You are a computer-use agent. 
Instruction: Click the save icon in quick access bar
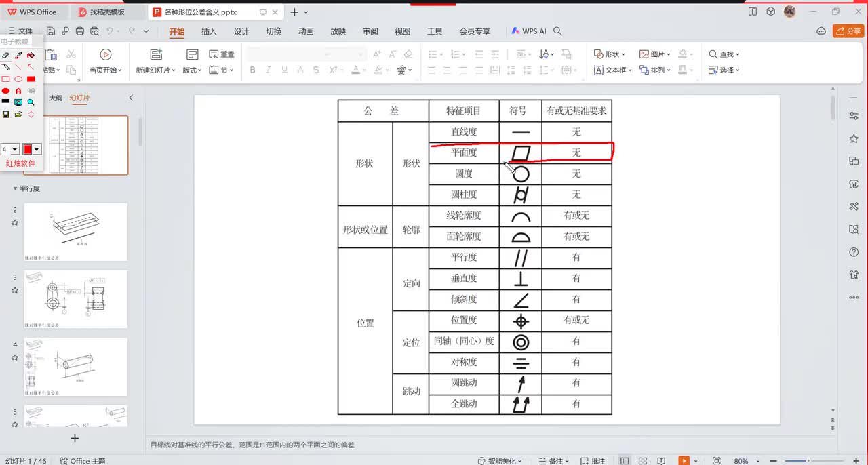point(51,31)
